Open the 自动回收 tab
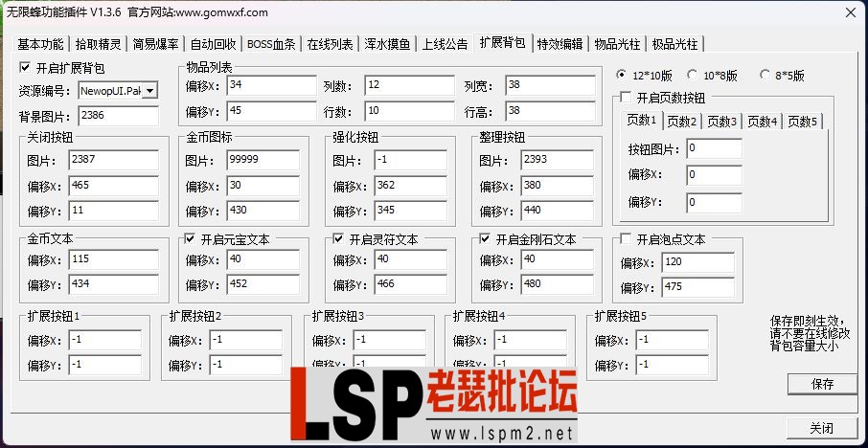The image size is (868, 448). [x=213, y=44]
